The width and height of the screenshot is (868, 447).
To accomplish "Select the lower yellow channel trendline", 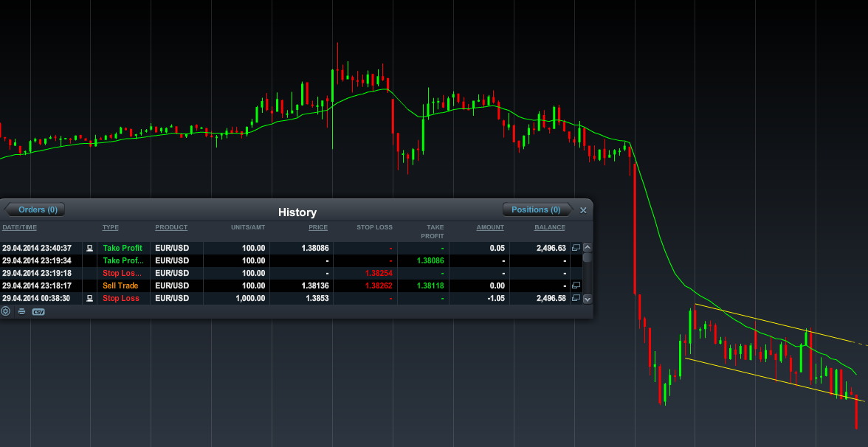I will pyautogui.click(x=775, y=379).
